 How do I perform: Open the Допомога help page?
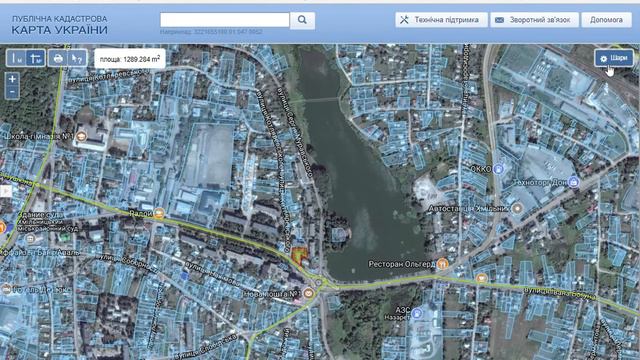coord(606,20)
